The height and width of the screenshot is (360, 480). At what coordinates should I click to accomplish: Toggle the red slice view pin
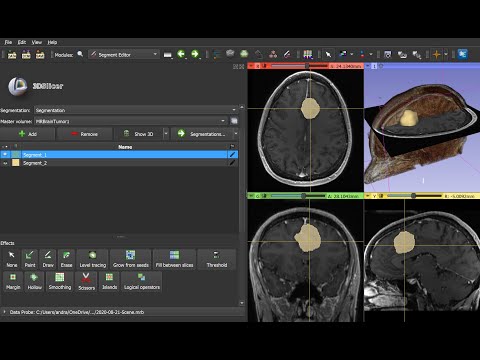point(250,66)
